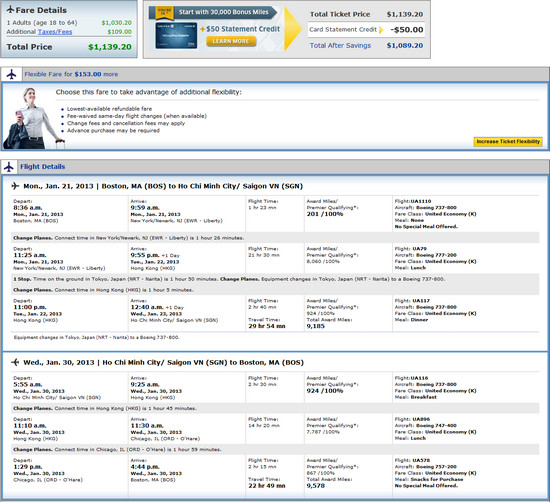Click the 'Lowest-available refundable fare' bullet
The height and width of the screenshot is (502, 550).
(x=109, y=109)
